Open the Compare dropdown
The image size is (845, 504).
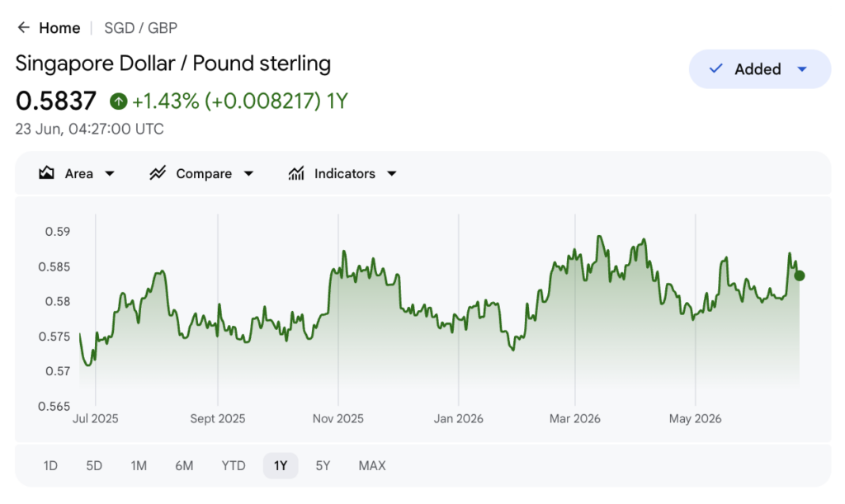pyautogui.click(x=201, y=173)
